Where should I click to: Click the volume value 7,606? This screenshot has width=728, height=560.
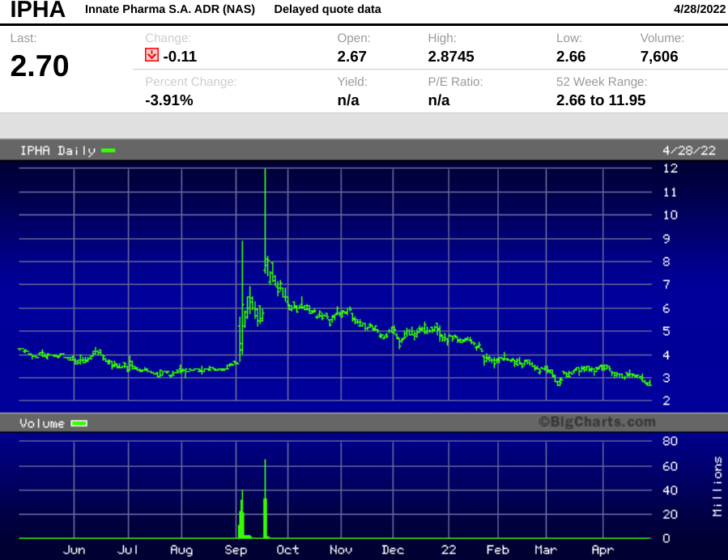pyautogui.click(x=659, y=57)
